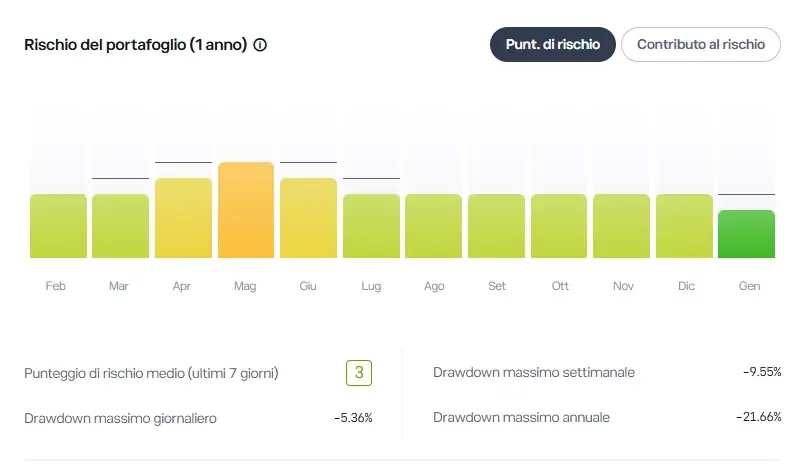This screenshot has width=806, height=475.
Task: Select the July risk bar
Action: coord(371,226)
